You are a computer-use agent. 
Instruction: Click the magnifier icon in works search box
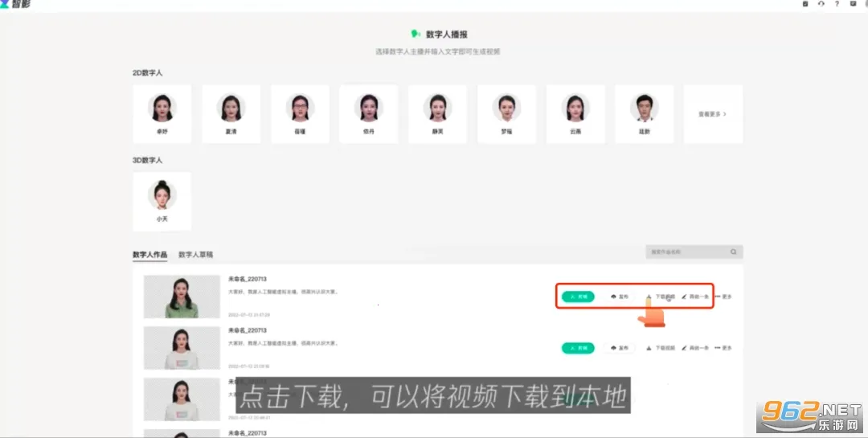(733, 252)
